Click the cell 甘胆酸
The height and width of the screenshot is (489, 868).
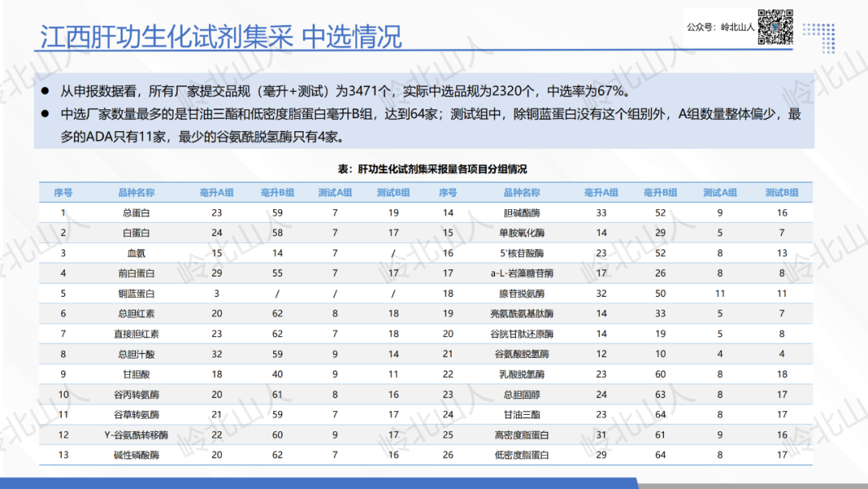(x=136, y=374)
